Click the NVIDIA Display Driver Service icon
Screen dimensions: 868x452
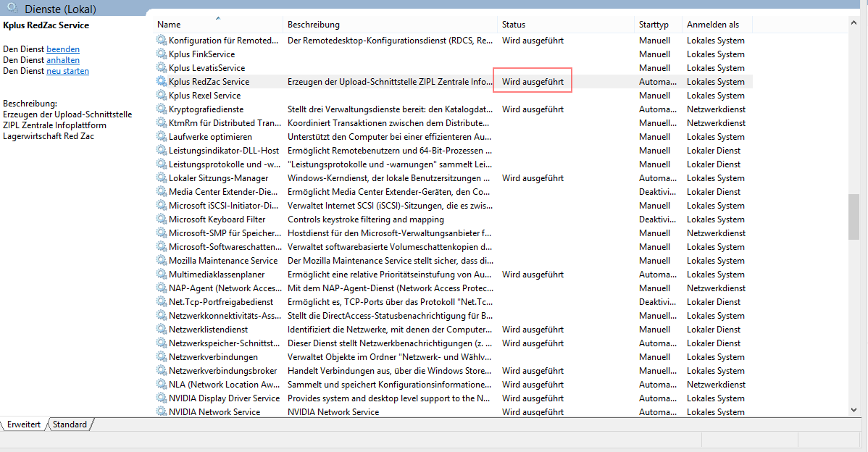tap(161, 398)
